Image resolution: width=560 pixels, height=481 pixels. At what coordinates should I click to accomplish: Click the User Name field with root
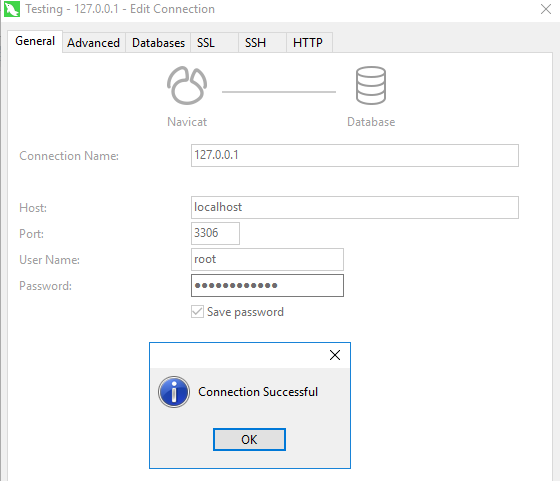267,259
